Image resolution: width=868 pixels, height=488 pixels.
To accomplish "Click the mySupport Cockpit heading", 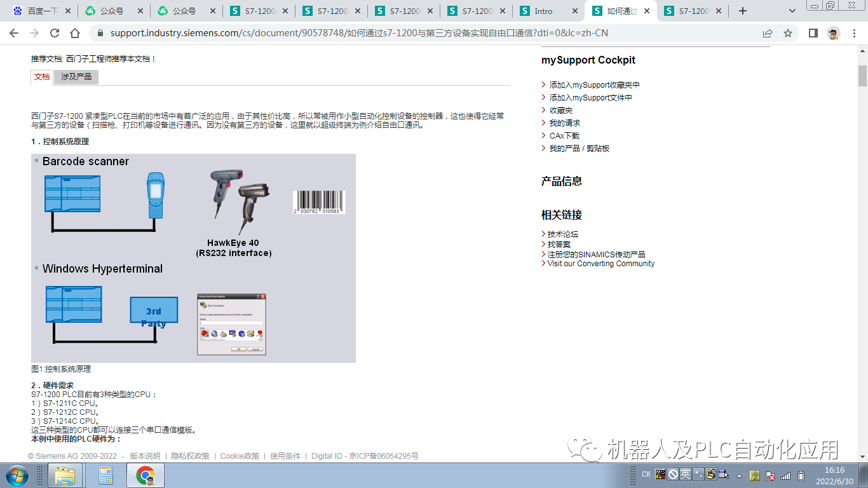I will (x=588, y=60).
